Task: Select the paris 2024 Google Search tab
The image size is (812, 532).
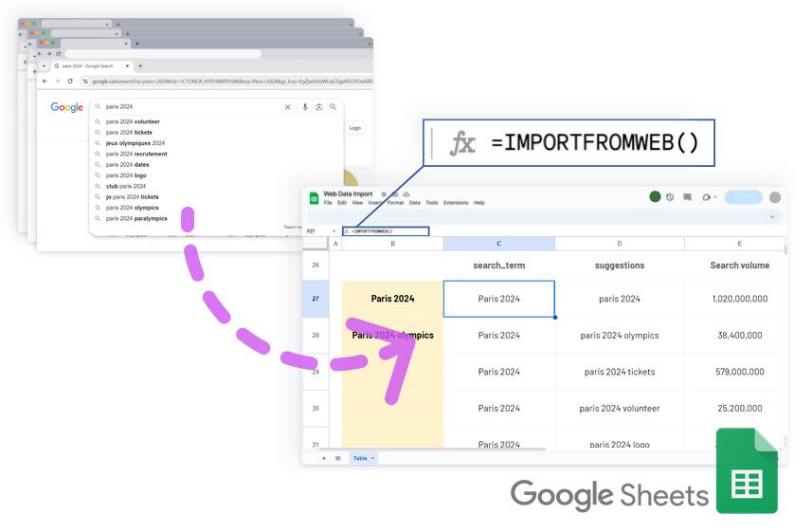Action: click(91, 65)
